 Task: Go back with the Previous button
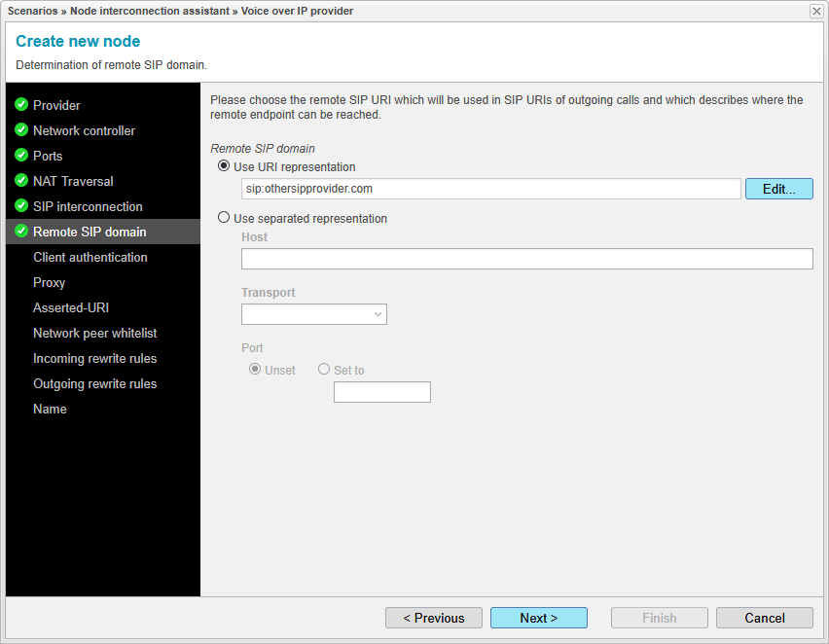(433, 618)
